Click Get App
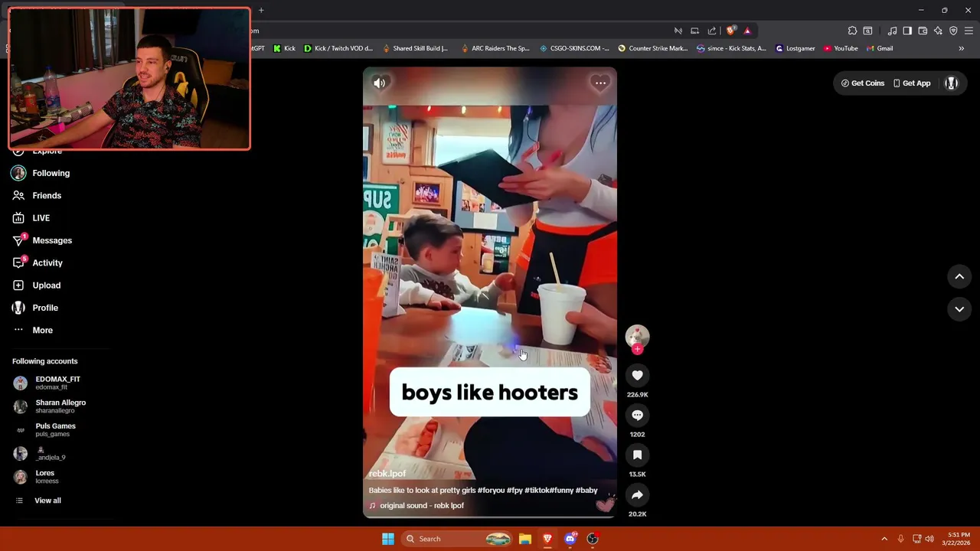This screenshot has height=551, width=980. click(911, 83)
